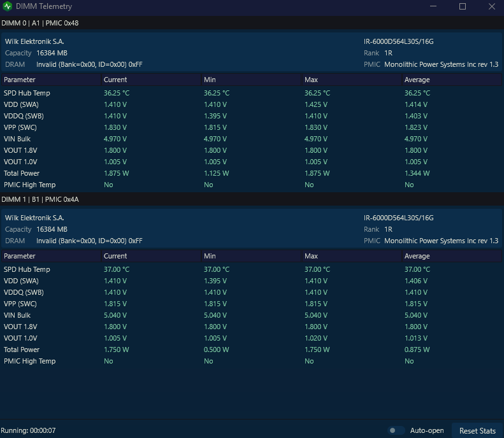Click the Reset Stats button
Viewport: 504px width, 438px height.
(x=477, y=430)
